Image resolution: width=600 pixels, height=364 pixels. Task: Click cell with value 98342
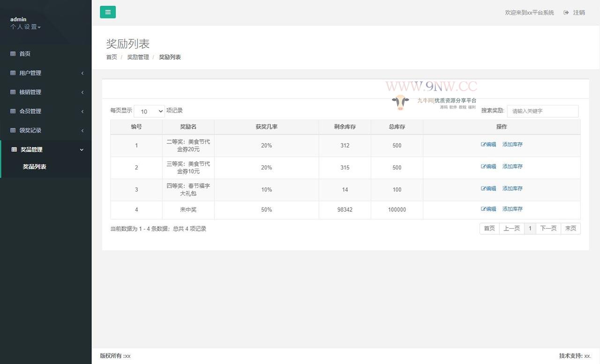coord(345,210)
